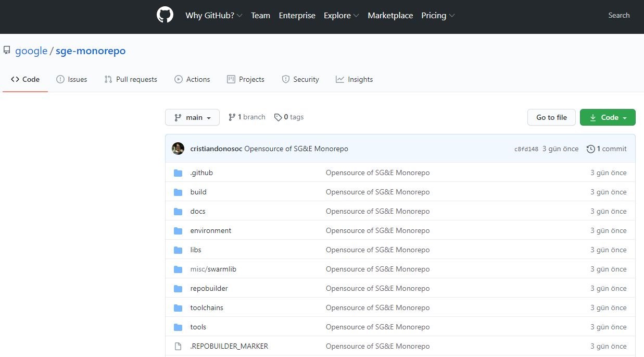Click the environment folder icon
This screenshot has width=644, height=357.
[178, 230]
